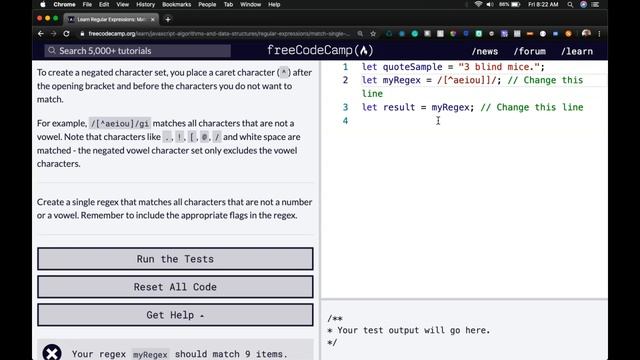The width and height of the screenshot is (640, 360).
Task: Click the volume icon in menu bar
Action: pos(490,4)
